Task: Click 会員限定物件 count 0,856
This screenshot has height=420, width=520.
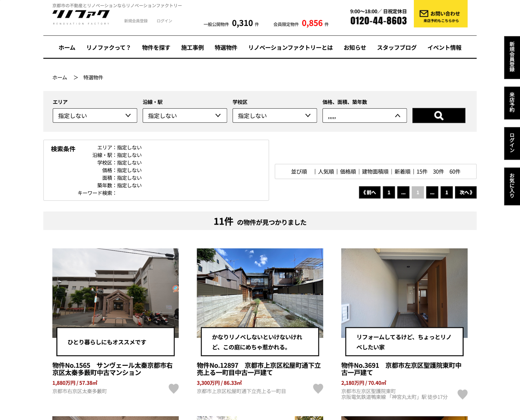Action: pos(312,23)
